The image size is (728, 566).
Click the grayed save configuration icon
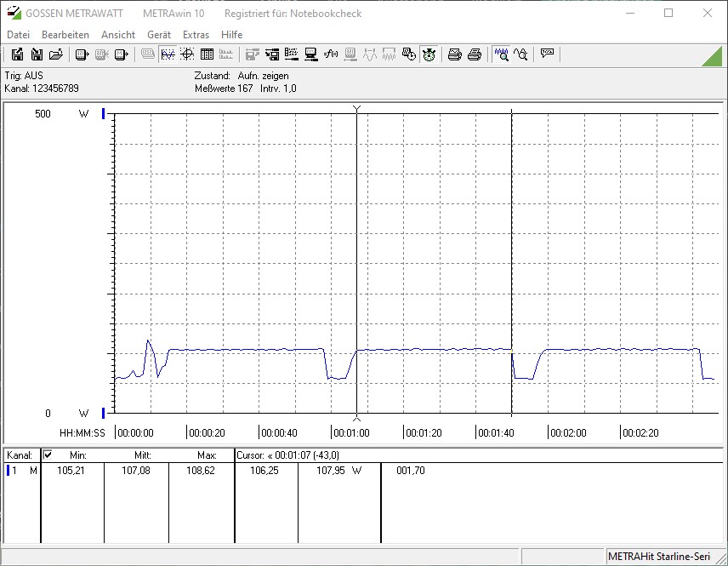click(252, 54)
